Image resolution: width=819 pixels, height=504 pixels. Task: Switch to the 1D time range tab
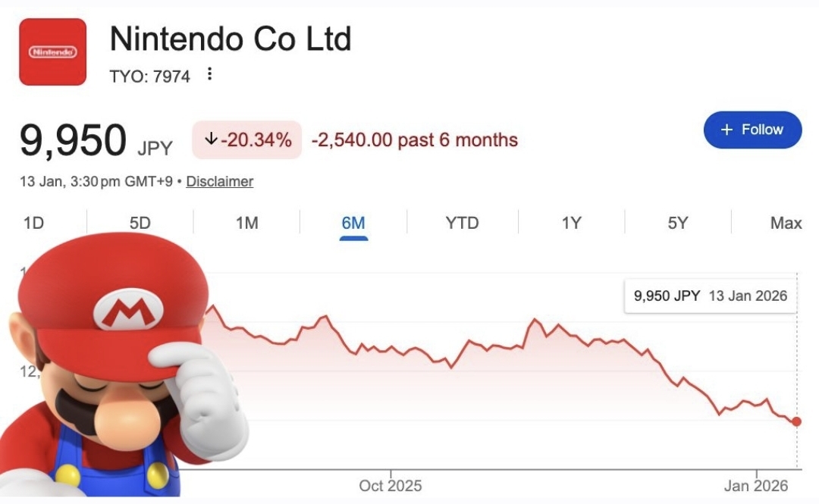pyautogui.click(x=33, y=223)
